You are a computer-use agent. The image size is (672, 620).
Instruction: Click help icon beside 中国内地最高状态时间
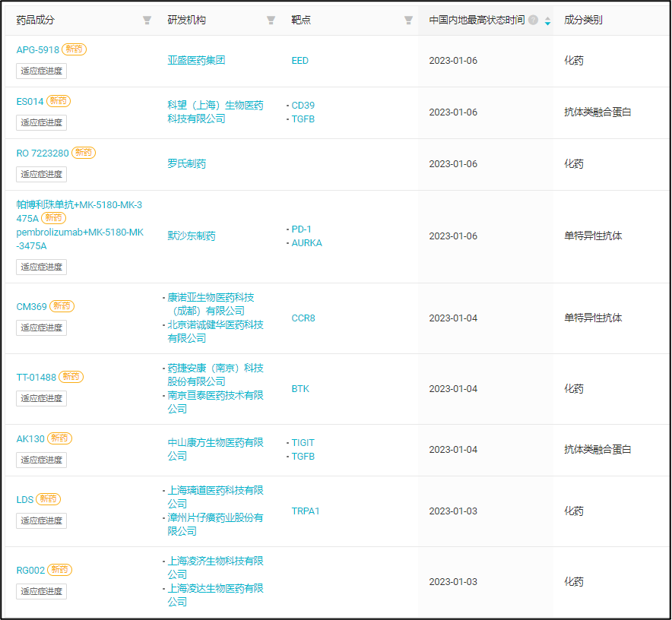click(533, 21)
